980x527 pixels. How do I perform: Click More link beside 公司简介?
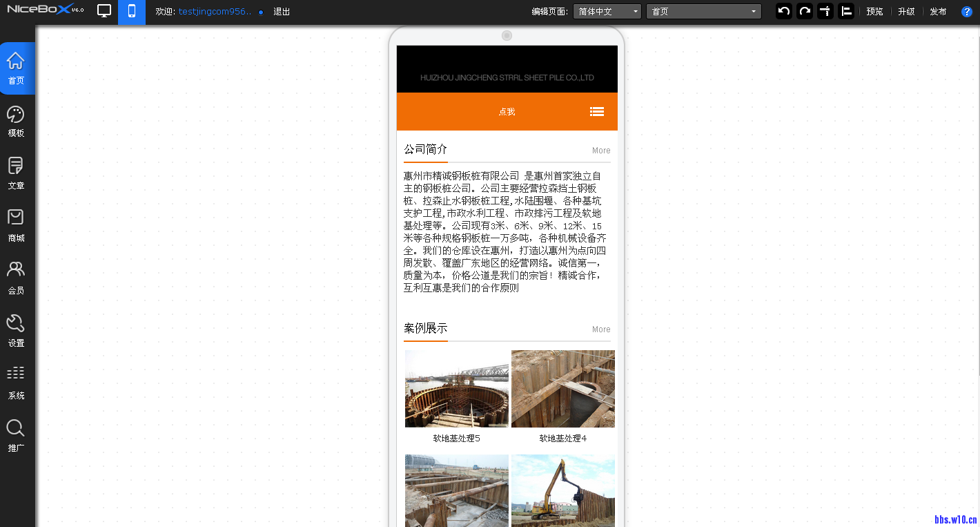pos(601,151)
